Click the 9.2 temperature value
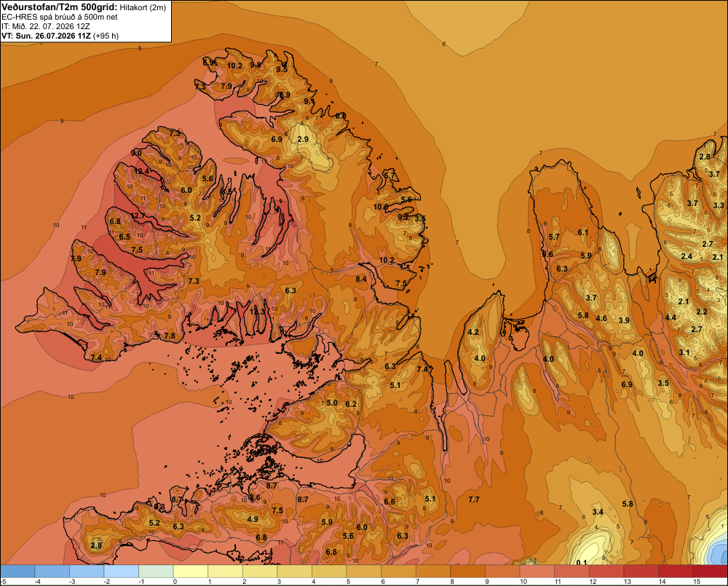The width and height of the screenshot is (728, 586). click(x=403, y=217)
